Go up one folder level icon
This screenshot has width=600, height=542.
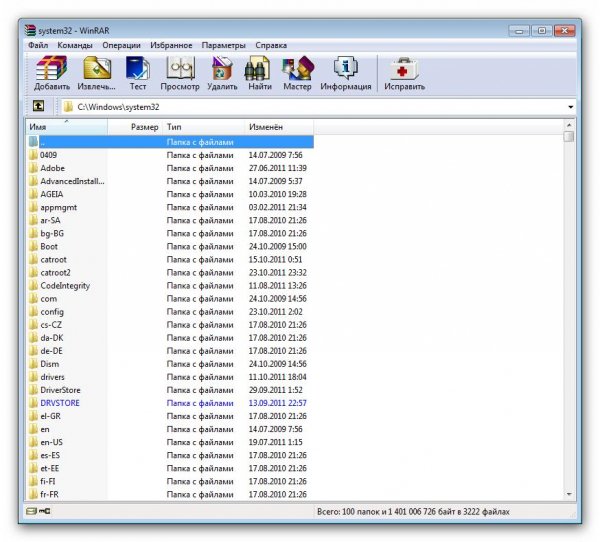pyautogui.click(x=38, y=106)
